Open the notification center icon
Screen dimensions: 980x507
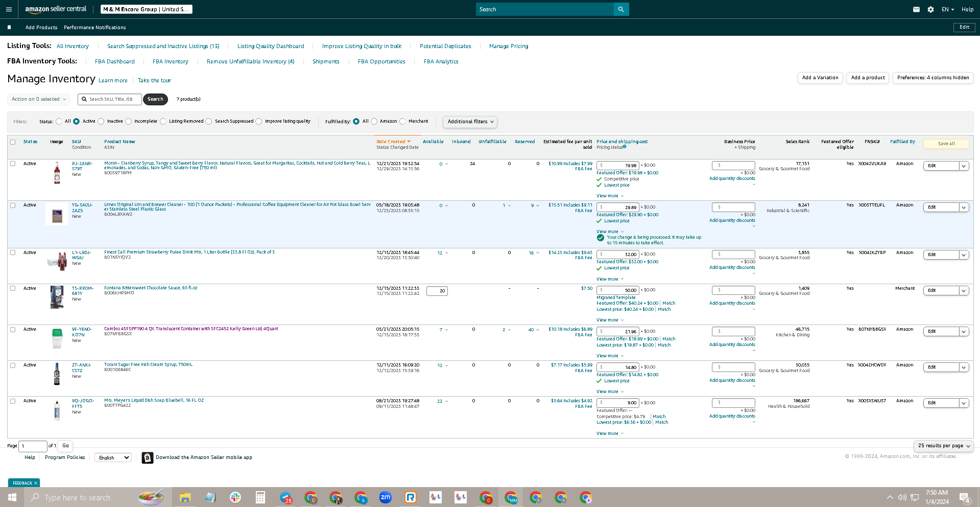pos(965,497)
